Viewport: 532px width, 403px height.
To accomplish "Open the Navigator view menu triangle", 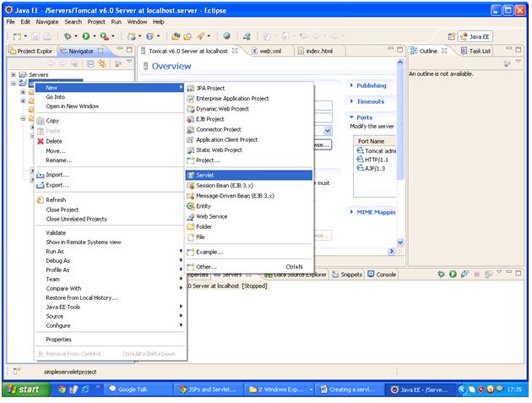I will (129, 62).
